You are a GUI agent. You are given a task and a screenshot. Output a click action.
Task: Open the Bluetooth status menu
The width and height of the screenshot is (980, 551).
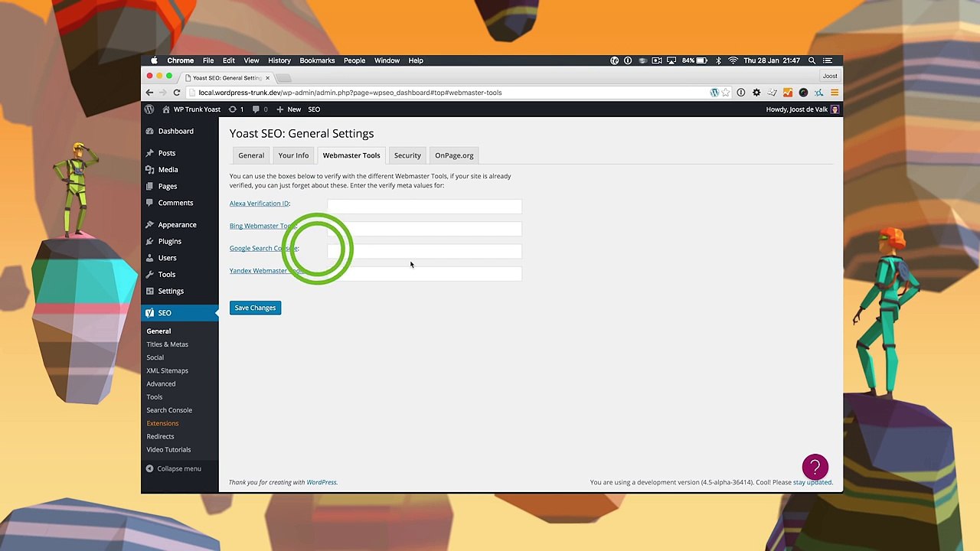pos(718,60)
